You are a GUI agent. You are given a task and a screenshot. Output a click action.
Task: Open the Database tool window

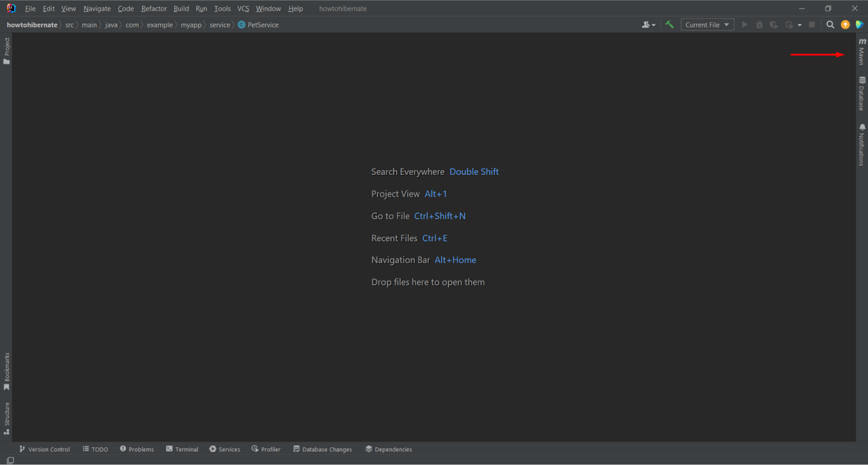pos(862,94)
